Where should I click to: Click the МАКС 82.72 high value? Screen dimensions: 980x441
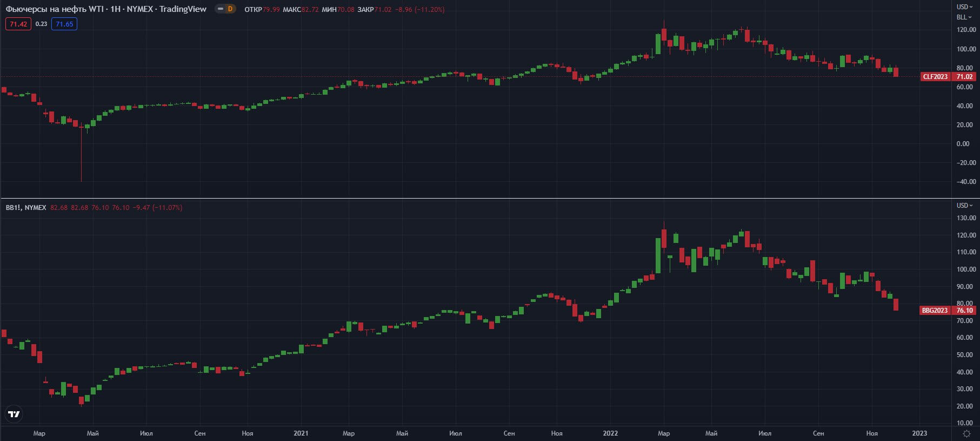(x=301, y=10)
